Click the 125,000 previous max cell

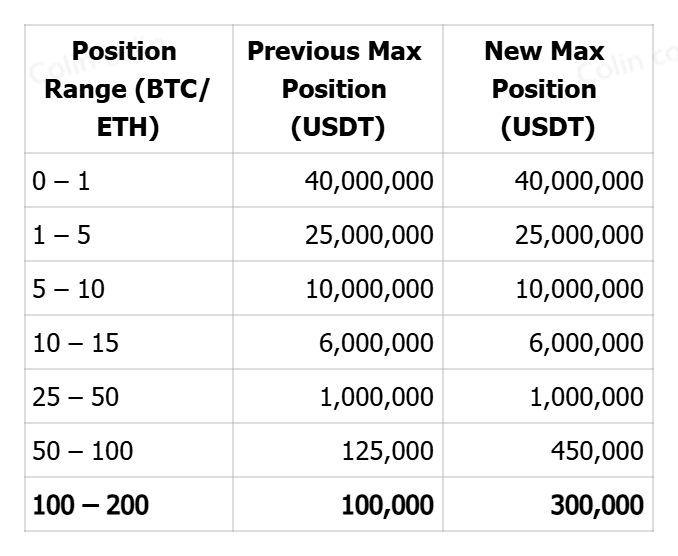click(387, 451)
